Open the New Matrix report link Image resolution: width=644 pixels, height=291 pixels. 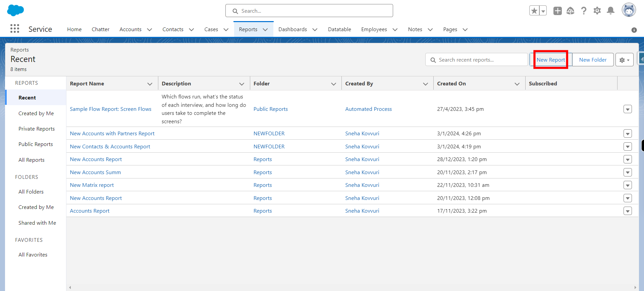pos(92,185)
